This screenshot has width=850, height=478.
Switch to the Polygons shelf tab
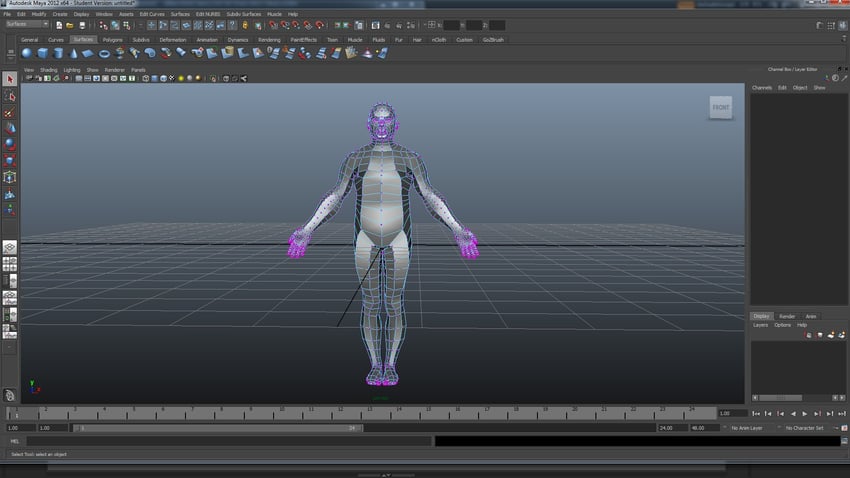click(112, 40)
